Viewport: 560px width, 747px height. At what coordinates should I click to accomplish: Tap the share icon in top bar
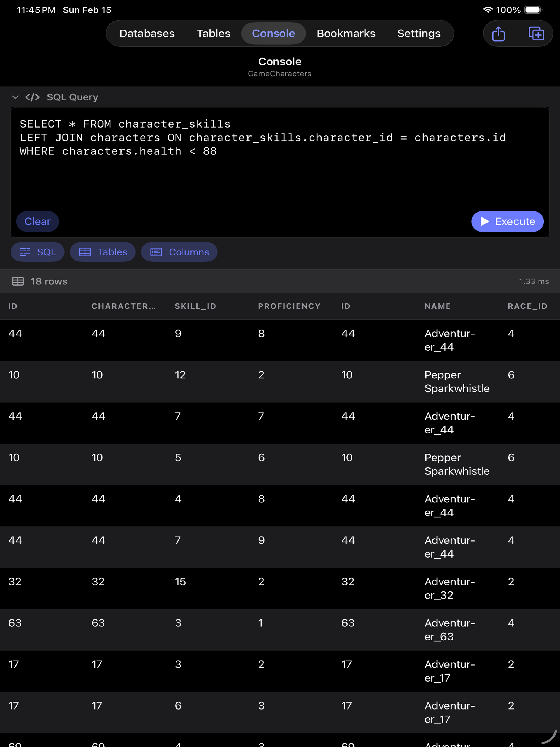pos(498,33)
